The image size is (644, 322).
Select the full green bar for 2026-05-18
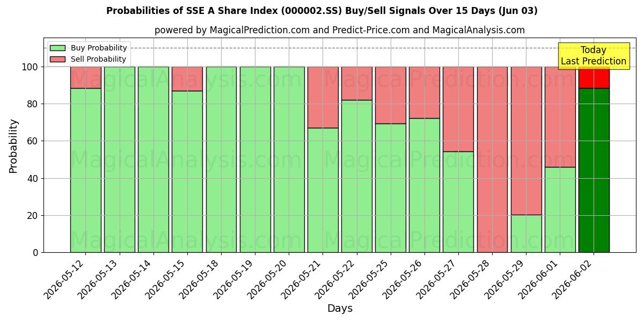coord(221,159)
